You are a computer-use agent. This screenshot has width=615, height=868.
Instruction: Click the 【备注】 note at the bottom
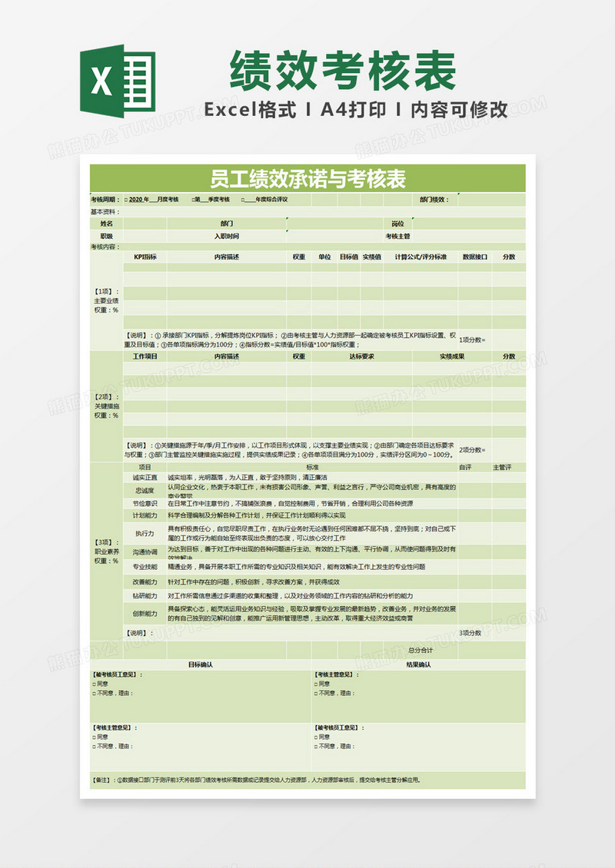tap(307, 780)
